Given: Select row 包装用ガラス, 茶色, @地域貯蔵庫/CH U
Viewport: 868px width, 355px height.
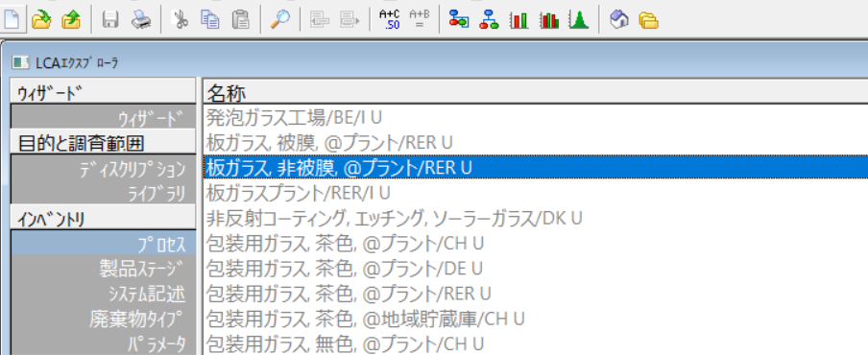Looking at the screenshot, I should click(x=536, y=319).
